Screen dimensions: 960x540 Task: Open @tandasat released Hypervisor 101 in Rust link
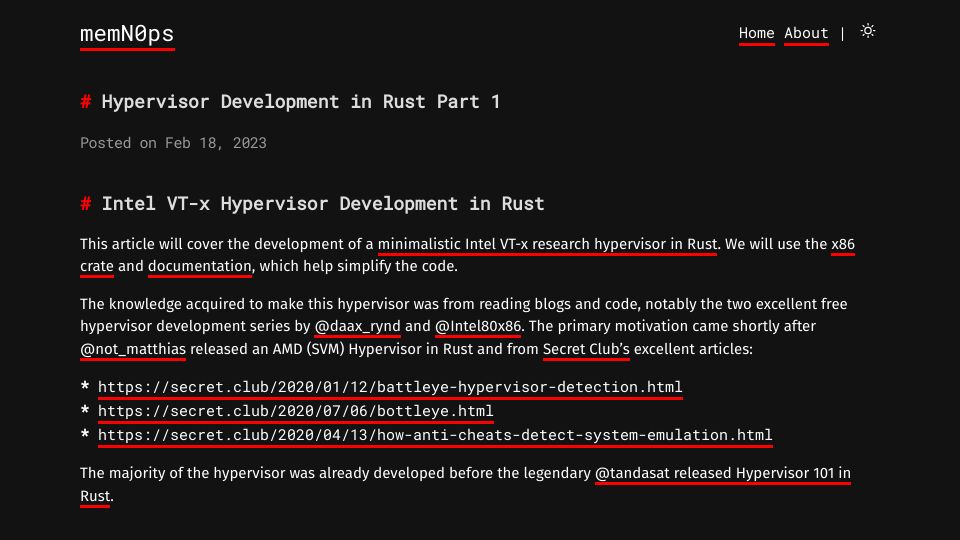point(722,473)
